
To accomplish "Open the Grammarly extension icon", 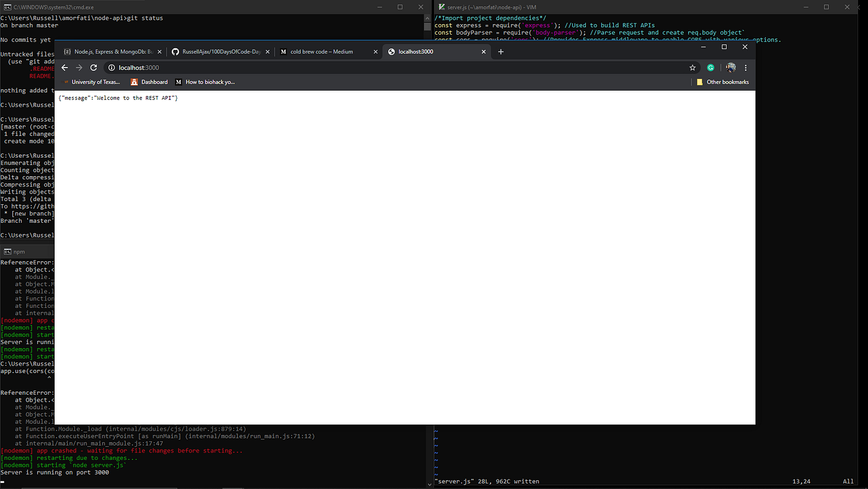I will point(710,68).
